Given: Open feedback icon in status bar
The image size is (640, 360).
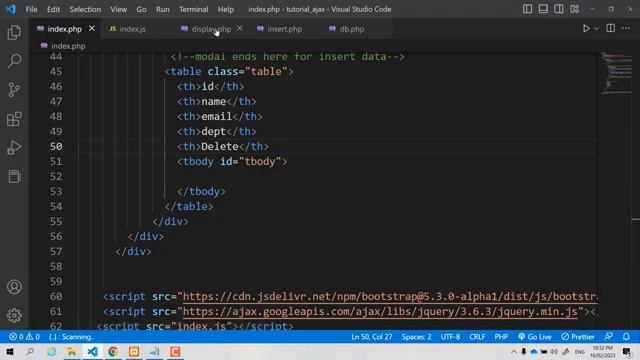Looking at the screenshot, I should (x=608, y=337).
